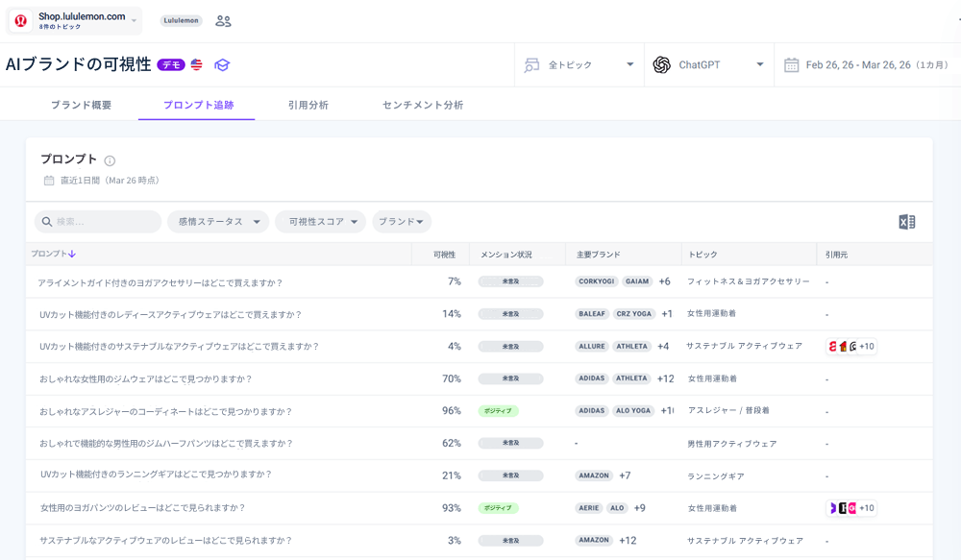961x560 pixels.
Task: Switch to the 引用分析 tab
Action: pyautogui.click(x=308, y=105)
